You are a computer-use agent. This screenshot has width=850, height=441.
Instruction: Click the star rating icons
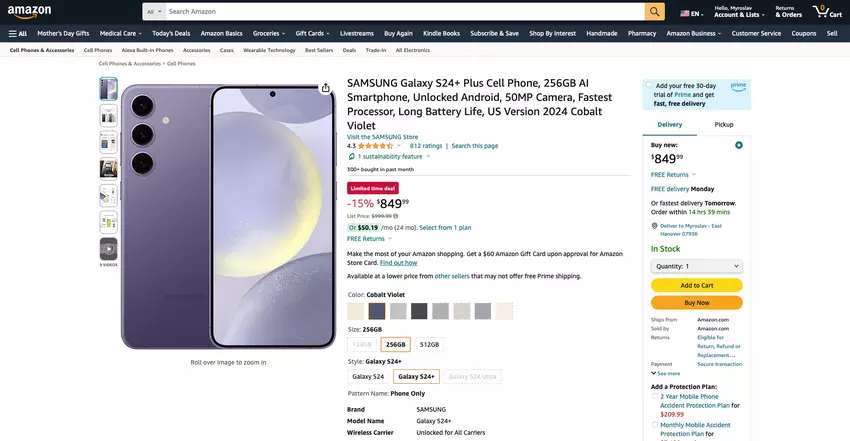376,146
